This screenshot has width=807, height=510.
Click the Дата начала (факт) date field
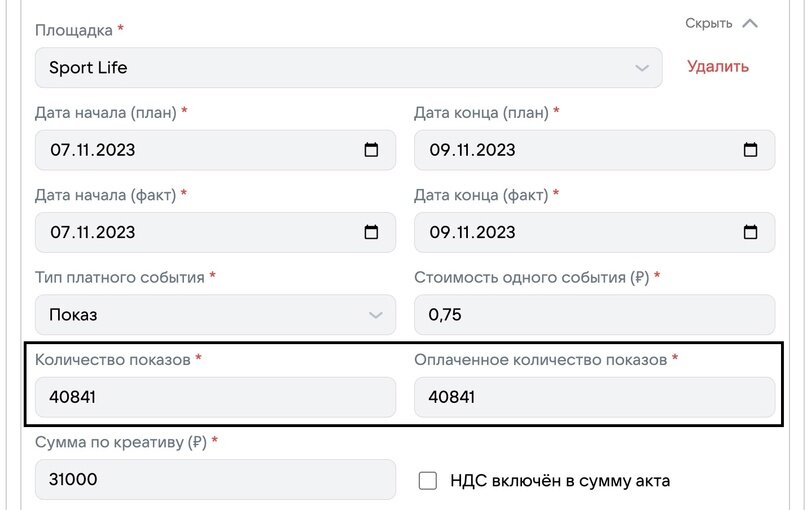click(195, 232)
